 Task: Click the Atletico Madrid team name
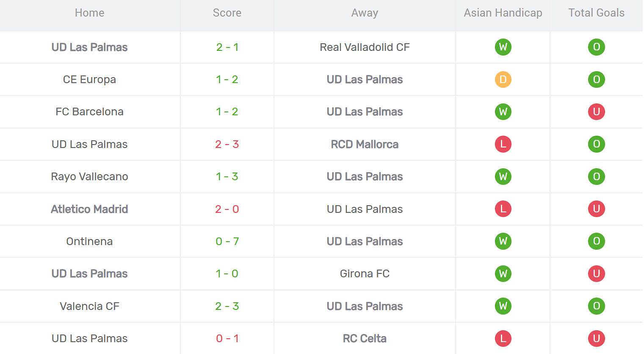(x=89, y=209)
